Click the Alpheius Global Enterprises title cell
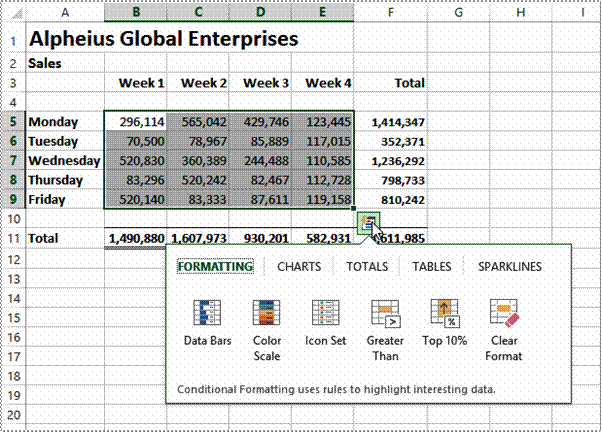 click(164, 38)
